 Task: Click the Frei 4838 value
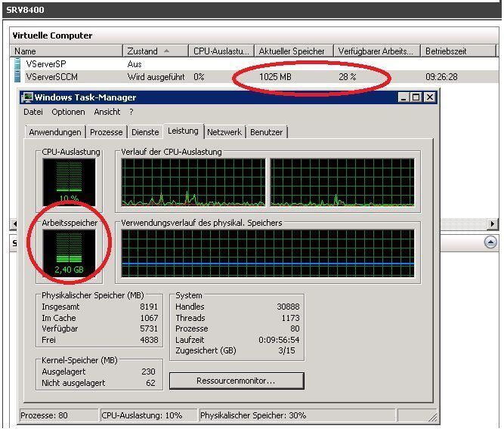click(x=149, y=340)
